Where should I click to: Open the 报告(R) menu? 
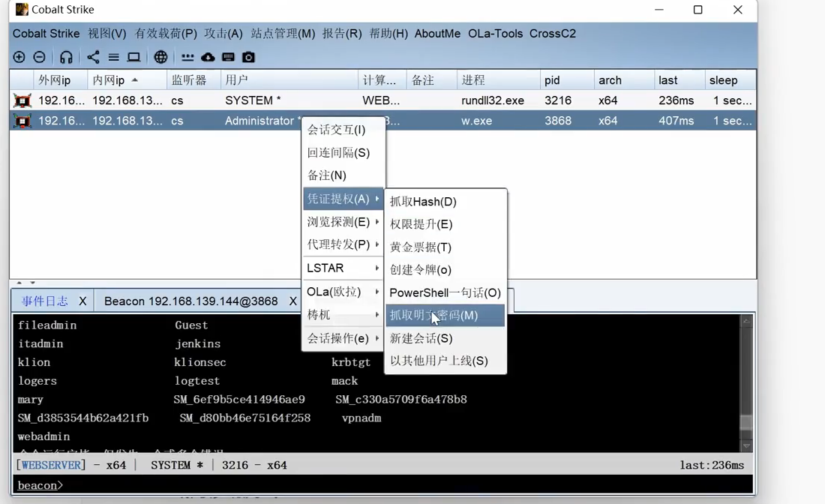pyautogui.click(x=342, y=34)
